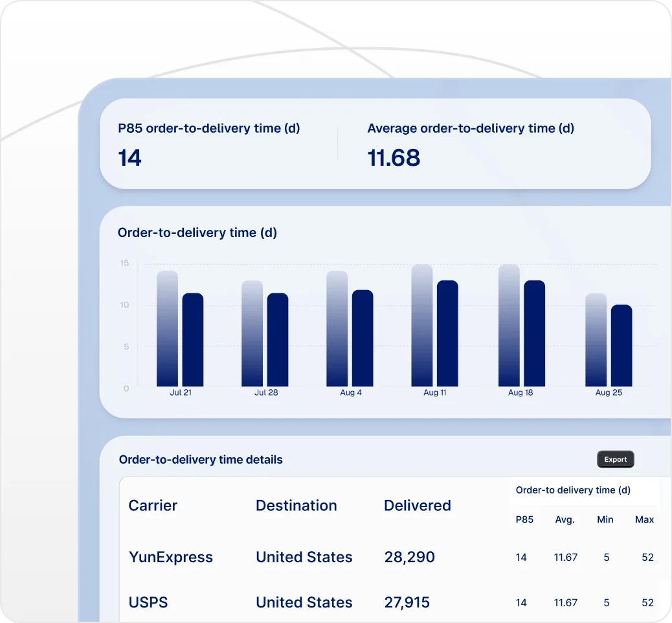Screen dimensions: 672x623
Task: Click the 5 y-axis tick label
Action: [126, 346]
